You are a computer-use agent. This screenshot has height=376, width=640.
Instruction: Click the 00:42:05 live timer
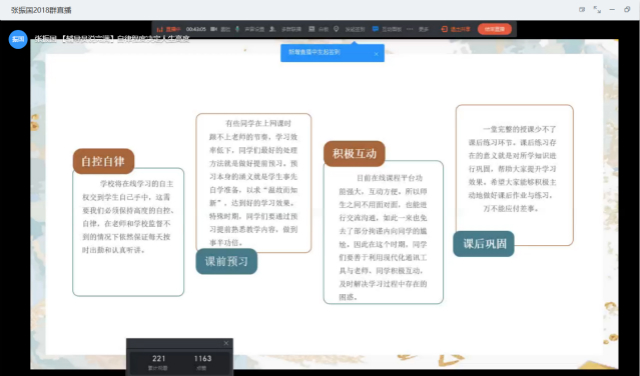coord(196,29)
